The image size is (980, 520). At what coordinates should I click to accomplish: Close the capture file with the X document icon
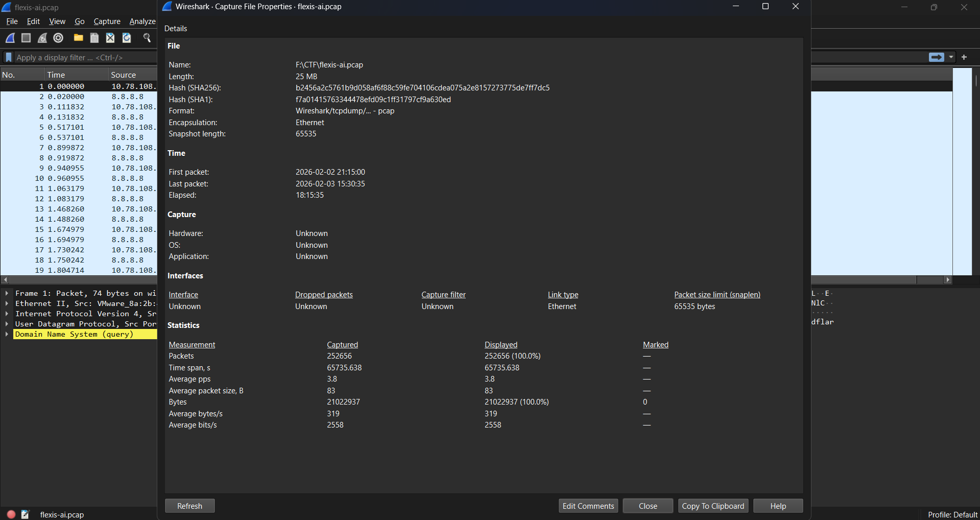[x=110, y=38]
